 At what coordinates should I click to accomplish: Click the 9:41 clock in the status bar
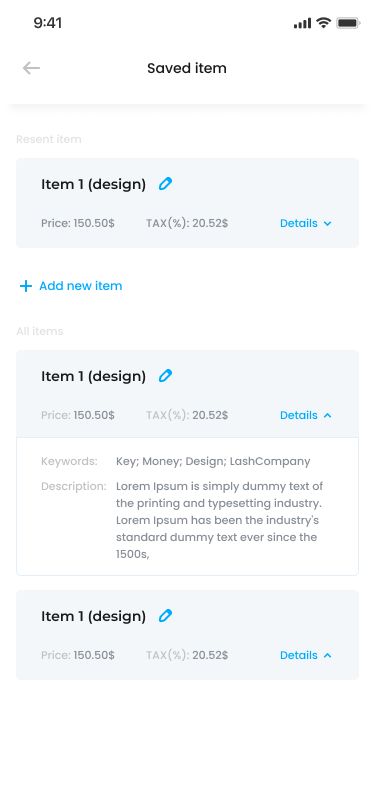(x=48, y=23)
